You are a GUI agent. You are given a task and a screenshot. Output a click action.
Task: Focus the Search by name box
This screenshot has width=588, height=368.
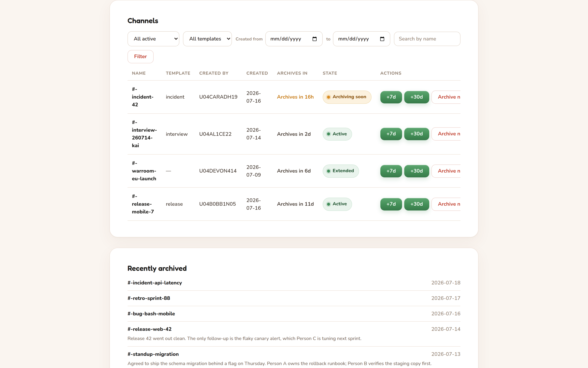(x=427, y=39)
